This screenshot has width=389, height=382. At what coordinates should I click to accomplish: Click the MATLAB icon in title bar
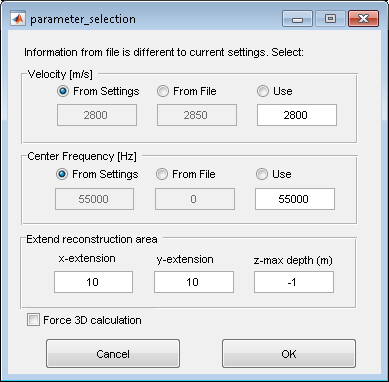(17, 19)
